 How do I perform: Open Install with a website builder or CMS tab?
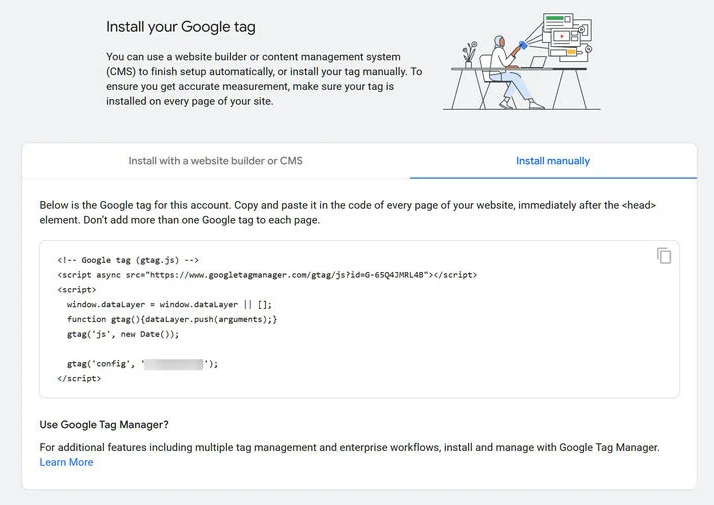(215, 161)
